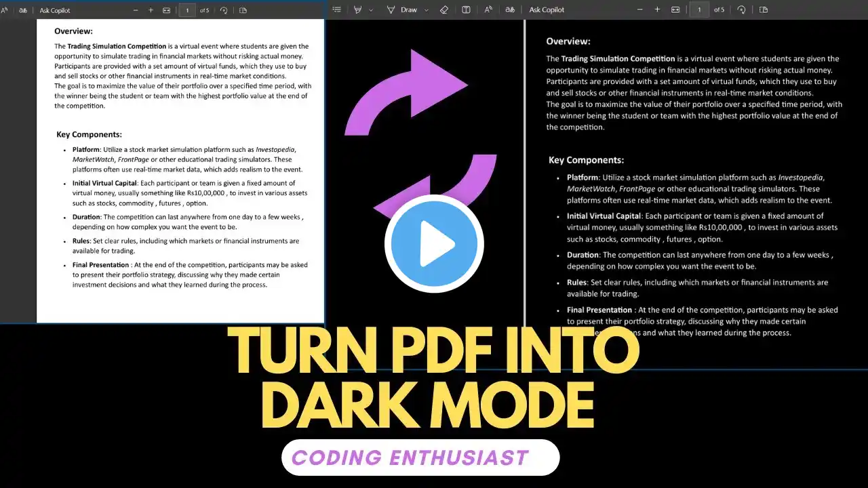Click 'Duration' bullet label in light-mode PDF
Image resolution: width=868 pixels, height=488 pixels.
(87, 217)
